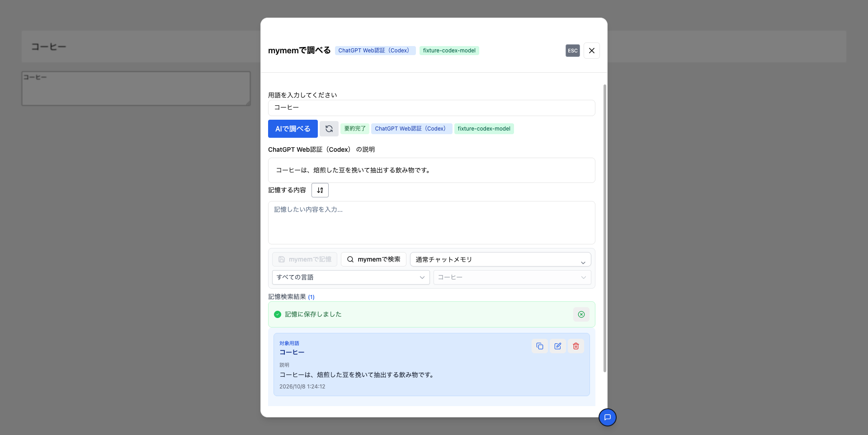Click the 説明 text in result card
Viewport: 868px width, 435px height.
pos(357,375)
